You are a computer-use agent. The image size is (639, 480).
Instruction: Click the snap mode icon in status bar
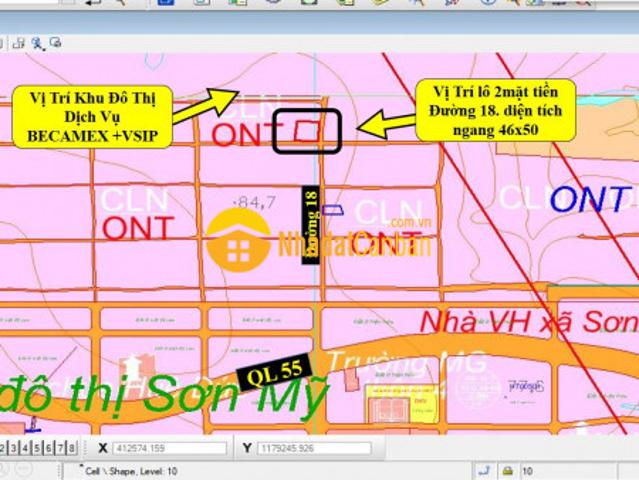click(484, 471)
